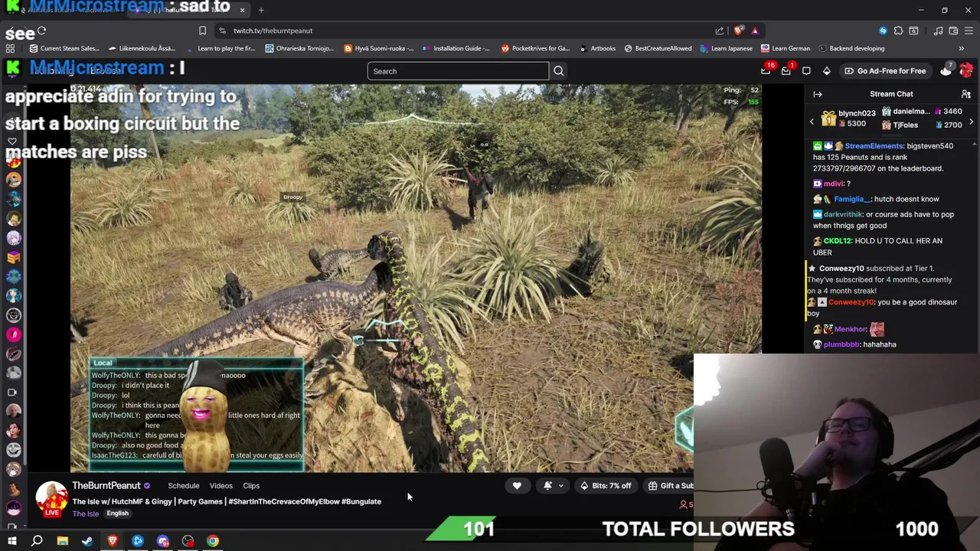This screenshot has width=980, height=551.
Task: Open the Brave Wallet icon
Action: pos(953,31)
